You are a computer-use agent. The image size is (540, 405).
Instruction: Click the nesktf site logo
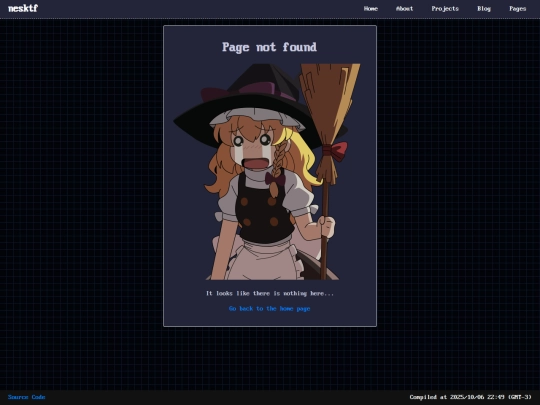click(x=23, y=8)
